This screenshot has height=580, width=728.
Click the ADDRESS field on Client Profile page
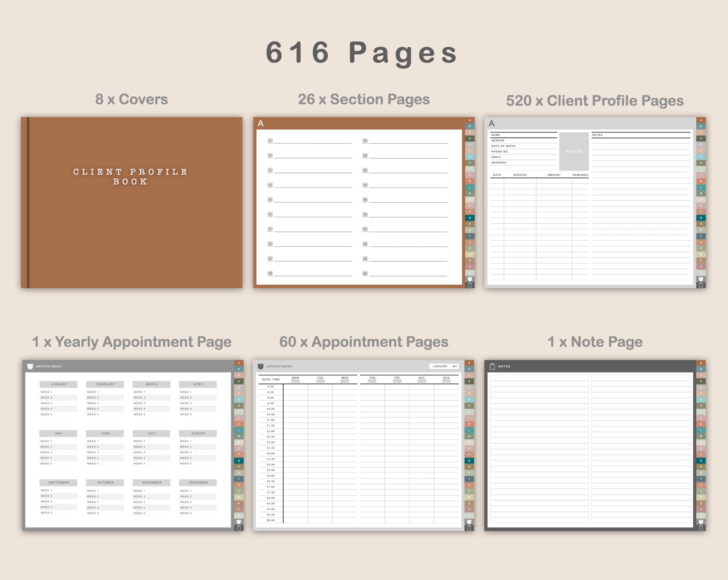coord(524,163)
